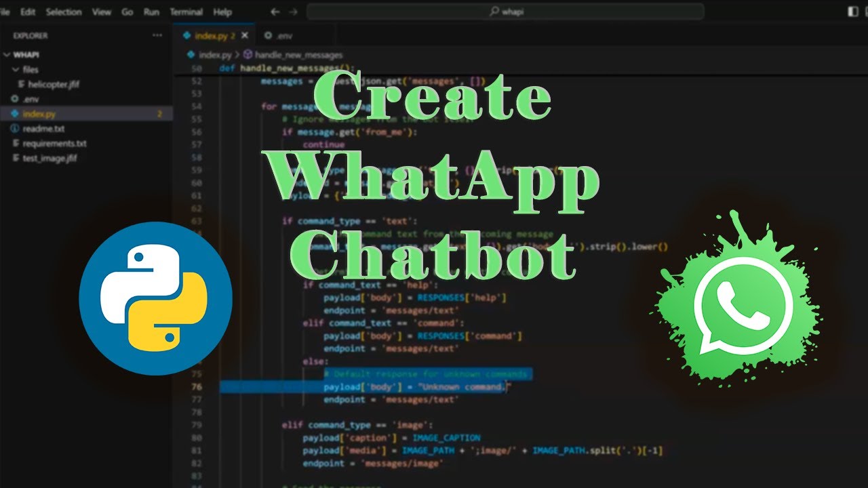
Task: Toggle the primary sidebar layout icon
Action: [853, 12]
